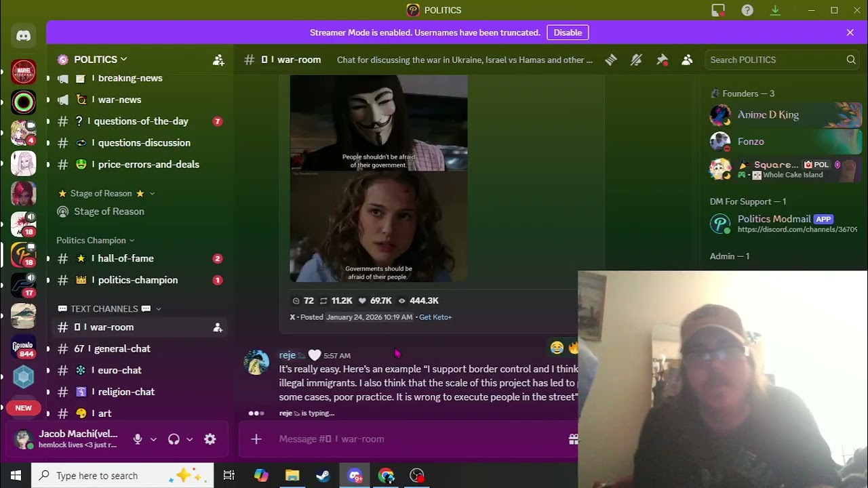Click reje username in chat
The width and height of the screenshot is (868, 488).
(x=288, y=355)
